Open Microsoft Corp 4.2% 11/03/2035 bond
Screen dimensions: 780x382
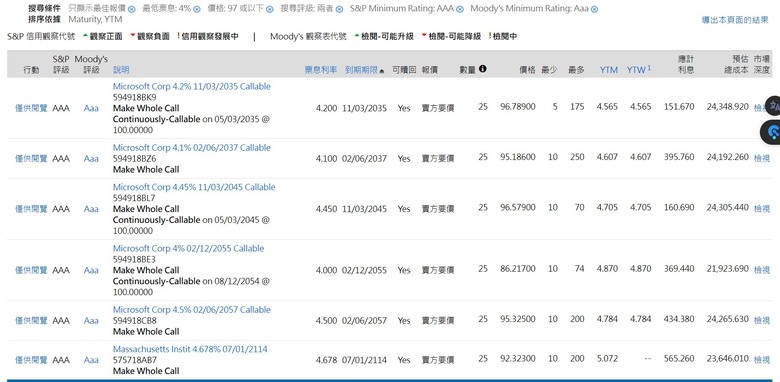(192, 87)
